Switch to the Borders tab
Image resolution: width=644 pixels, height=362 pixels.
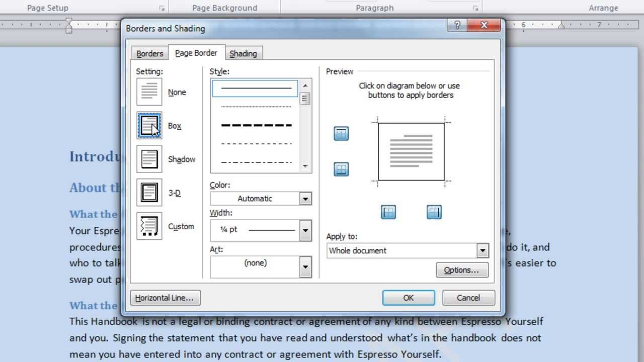(150, 53)
